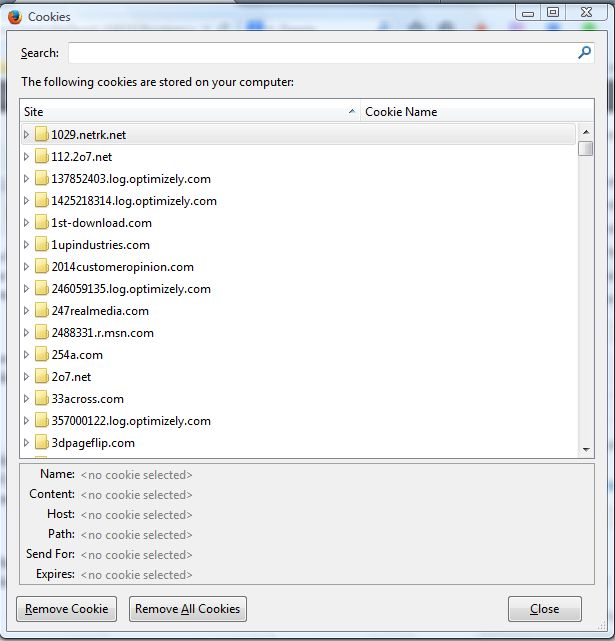Select the 3dpageflip.com row text

coord(93,443)
